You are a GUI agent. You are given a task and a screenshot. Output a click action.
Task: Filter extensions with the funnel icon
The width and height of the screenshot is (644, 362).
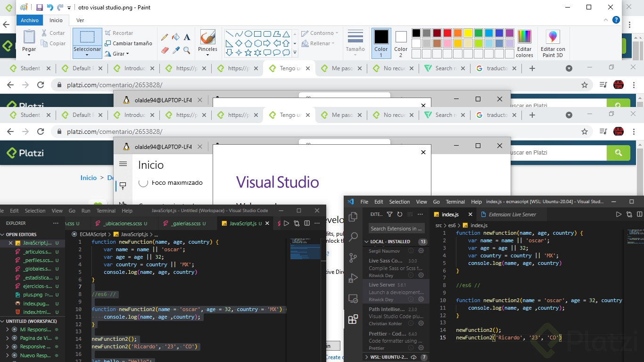389,214
